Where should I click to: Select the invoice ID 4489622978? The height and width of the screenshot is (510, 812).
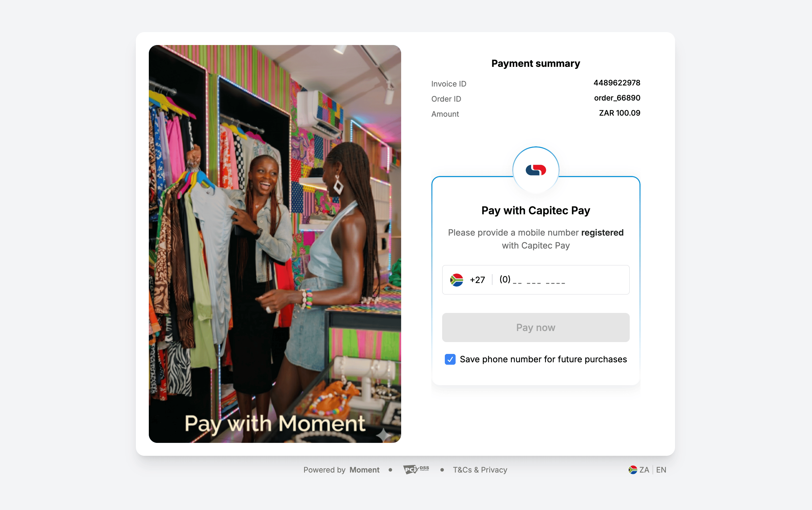tap(617, 83)
